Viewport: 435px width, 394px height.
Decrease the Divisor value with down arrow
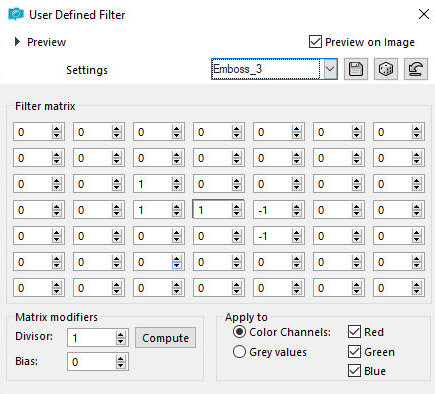point(121,341)
